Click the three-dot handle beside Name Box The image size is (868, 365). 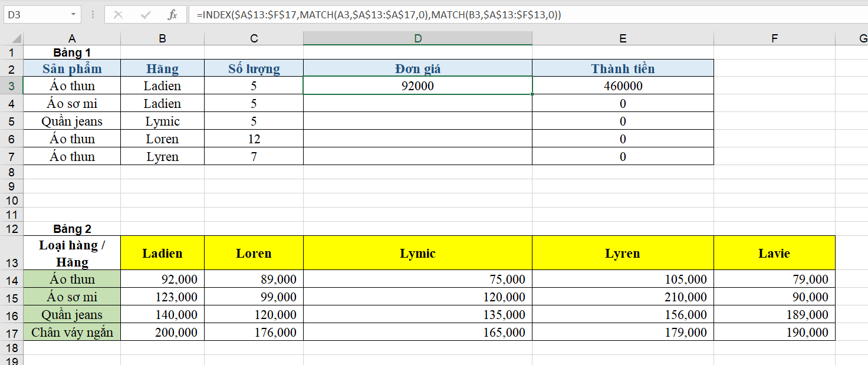click(93, 15)
